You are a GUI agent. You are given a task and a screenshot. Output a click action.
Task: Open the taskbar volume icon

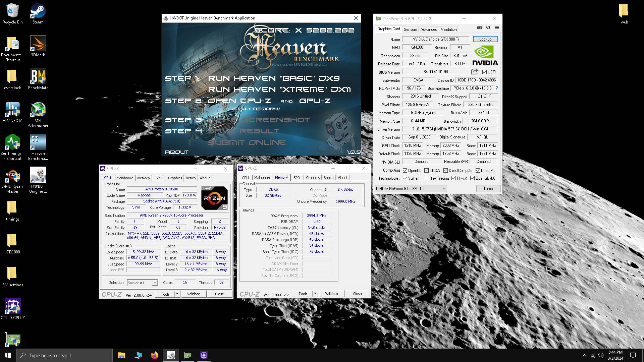coord(601,355)
